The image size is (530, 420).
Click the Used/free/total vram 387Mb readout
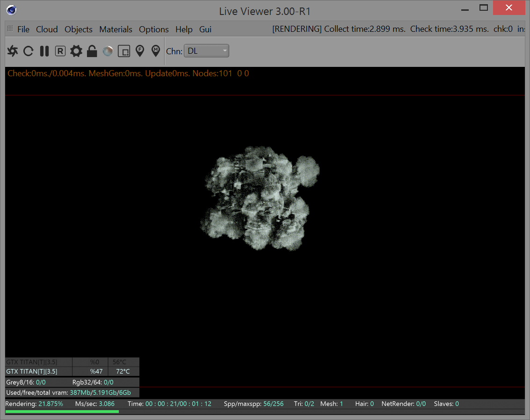tap(69, 392)
